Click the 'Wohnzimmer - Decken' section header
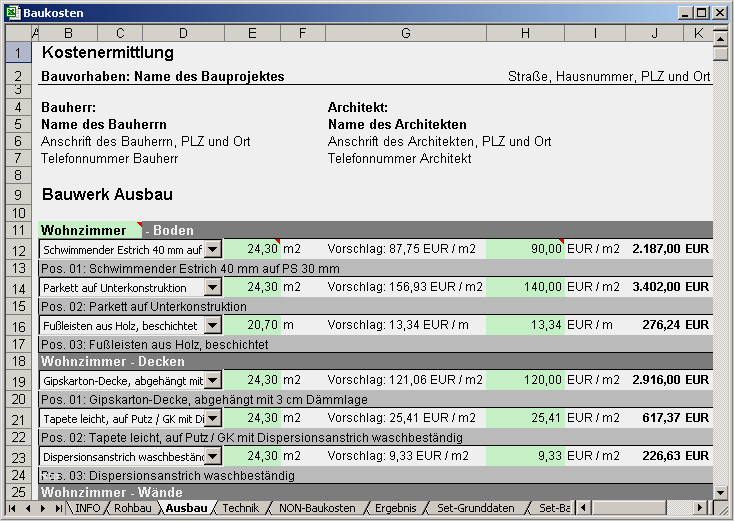 (375, 361)
